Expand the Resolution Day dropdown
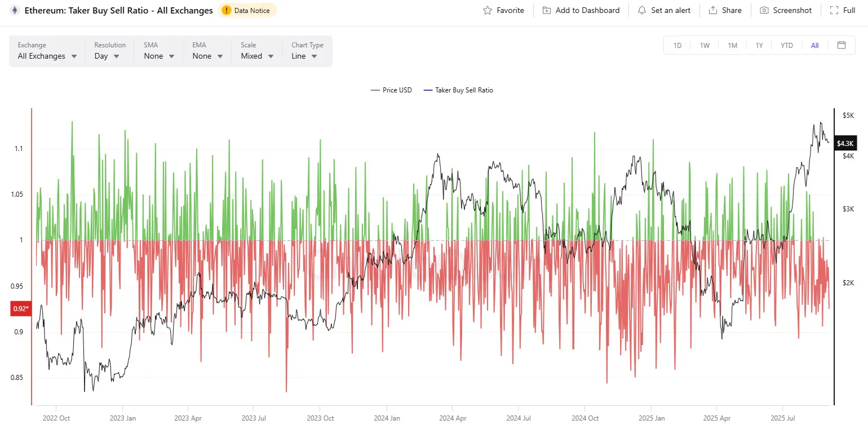868x429 pixels. [107, 56]
